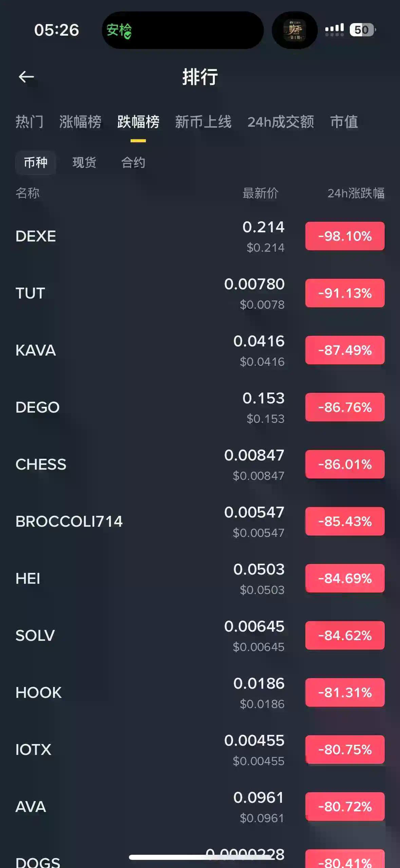Screen dimensions: 400x868
Task: Tap the 安检 security indicator in the status pill
Action: click(x=119, y=31)
